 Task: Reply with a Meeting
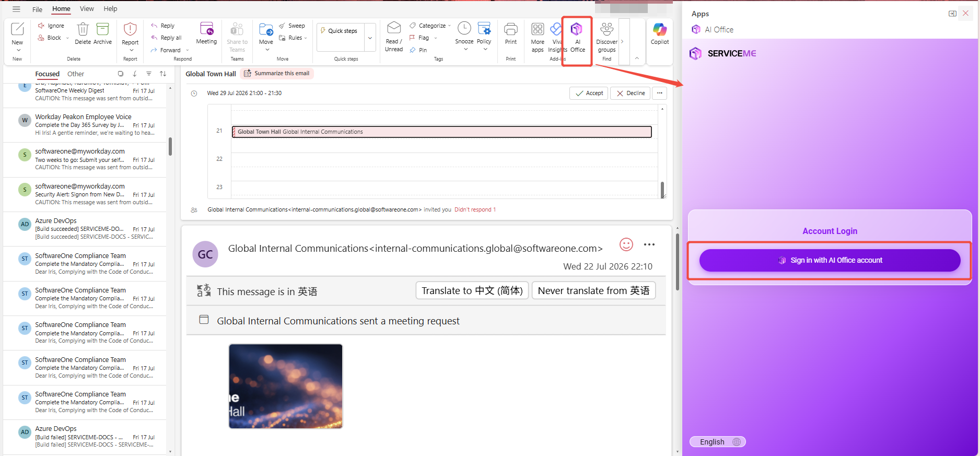coord(206,33)
